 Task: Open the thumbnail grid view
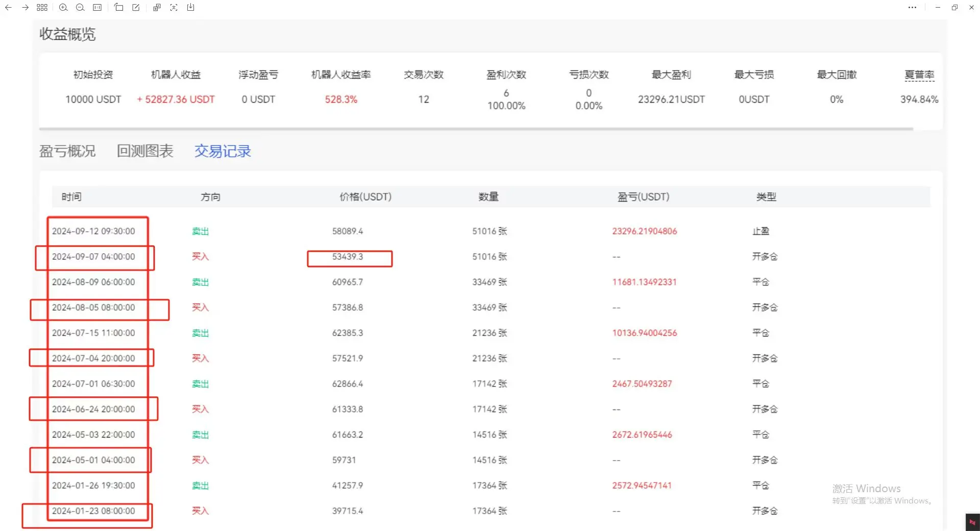[x=42, y=8]
